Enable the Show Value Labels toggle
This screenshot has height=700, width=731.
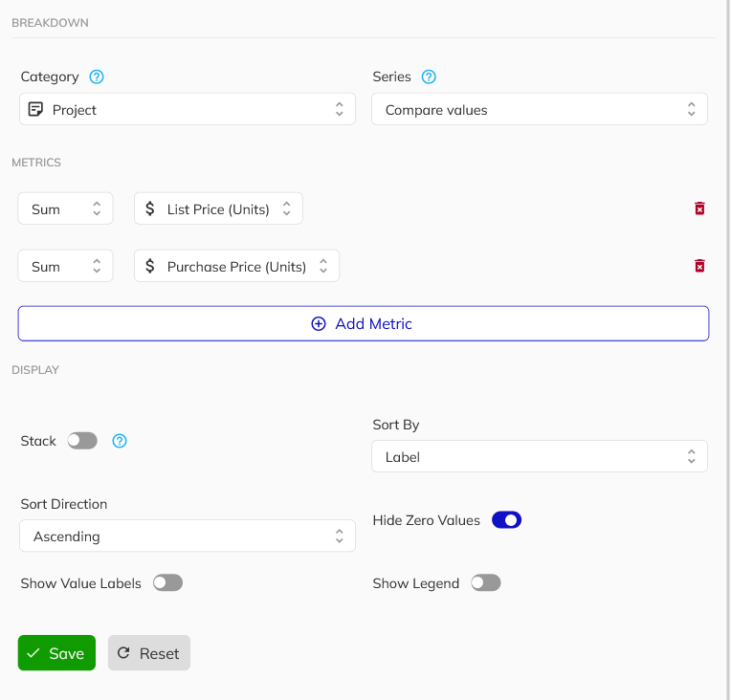pos(167,582)
